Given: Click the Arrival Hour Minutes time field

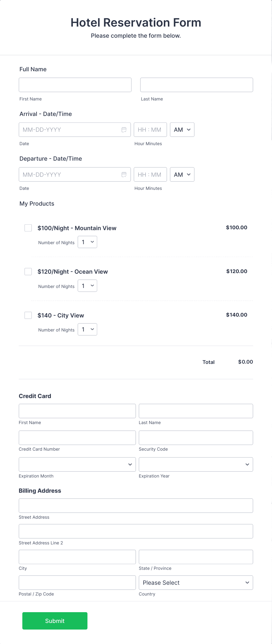Looking at the screenshot, I should click(150, 130).
